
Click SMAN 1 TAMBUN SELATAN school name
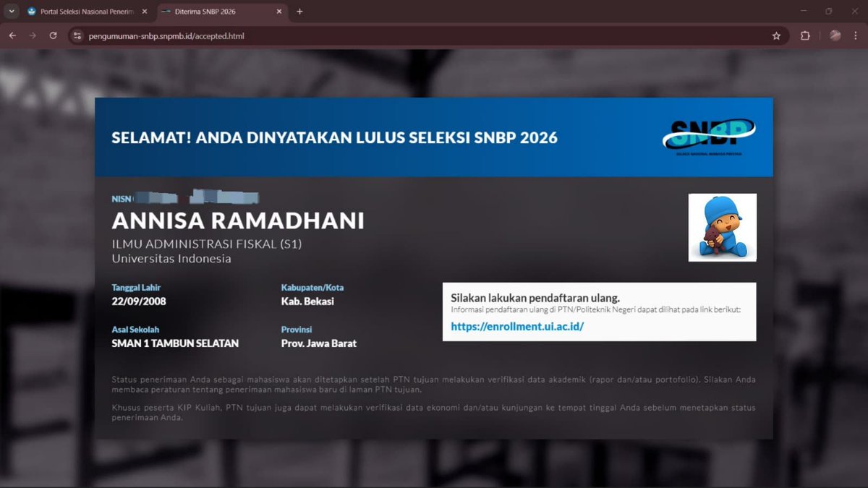point(175,343)
